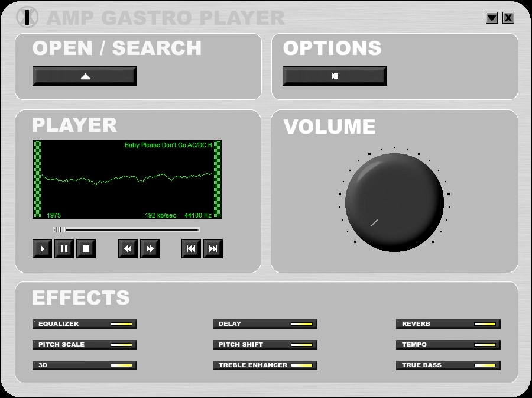Open the Options gear button
The width and height of the screenshot is (532, 398).
coord(335,76)
